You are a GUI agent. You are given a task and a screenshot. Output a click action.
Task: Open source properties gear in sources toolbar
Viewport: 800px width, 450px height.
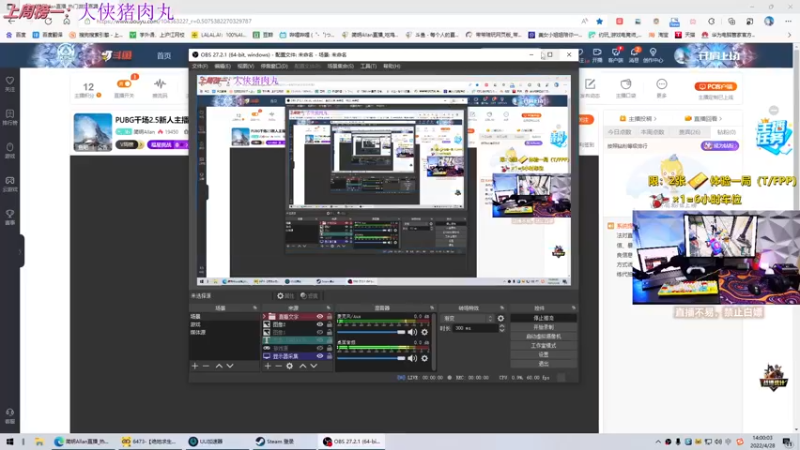coord(289,366)
